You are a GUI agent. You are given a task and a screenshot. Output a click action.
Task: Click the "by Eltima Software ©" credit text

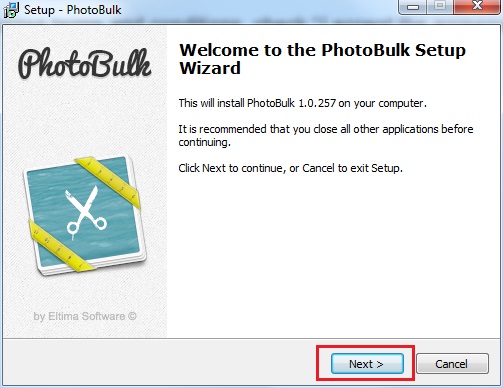(x=85, y=316)
